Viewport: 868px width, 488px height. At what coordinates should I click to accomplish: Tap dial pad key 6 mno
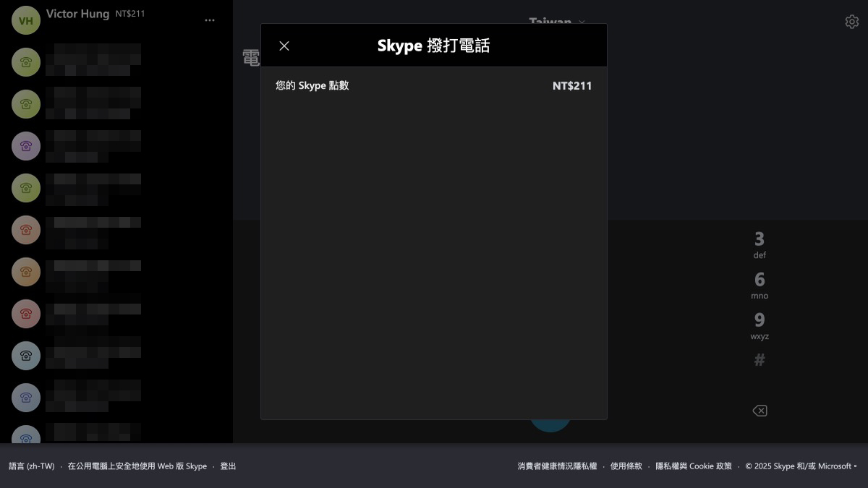click(x=759, y=285)
